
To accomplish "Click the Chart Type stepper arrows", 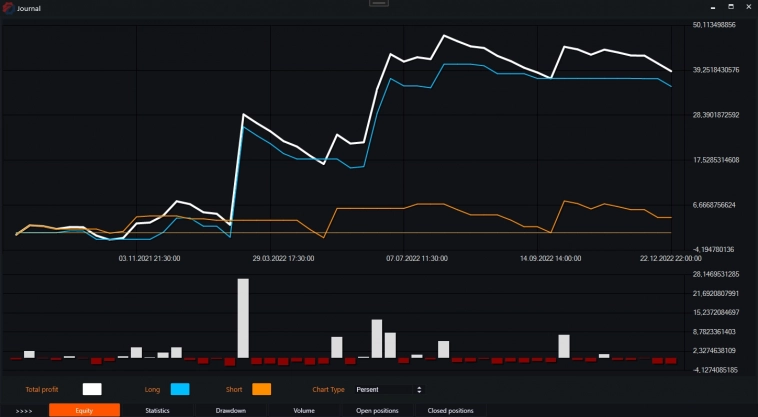I will [x=419, y=389].
